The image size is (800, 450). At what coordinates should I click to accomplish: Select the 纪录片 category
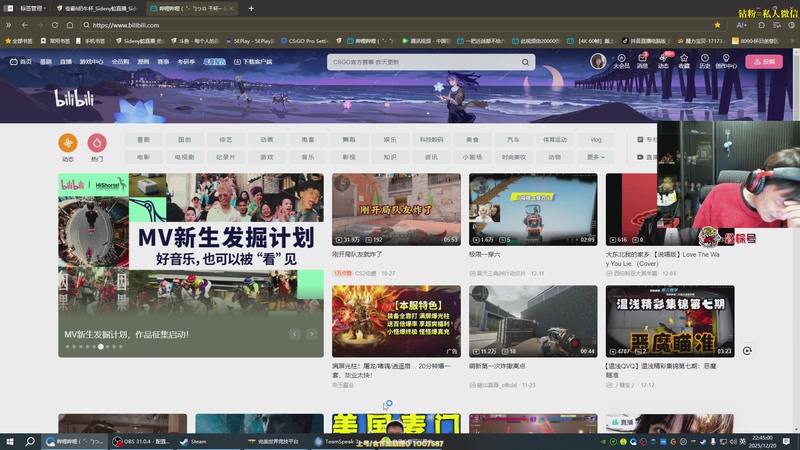point(226,157)
